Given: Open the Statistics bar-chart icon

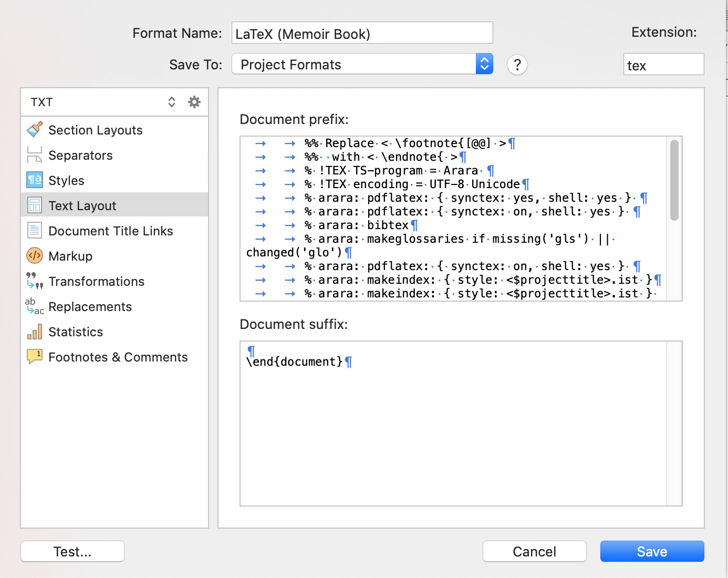Looking at the screenshot, I should pos(34,332).
